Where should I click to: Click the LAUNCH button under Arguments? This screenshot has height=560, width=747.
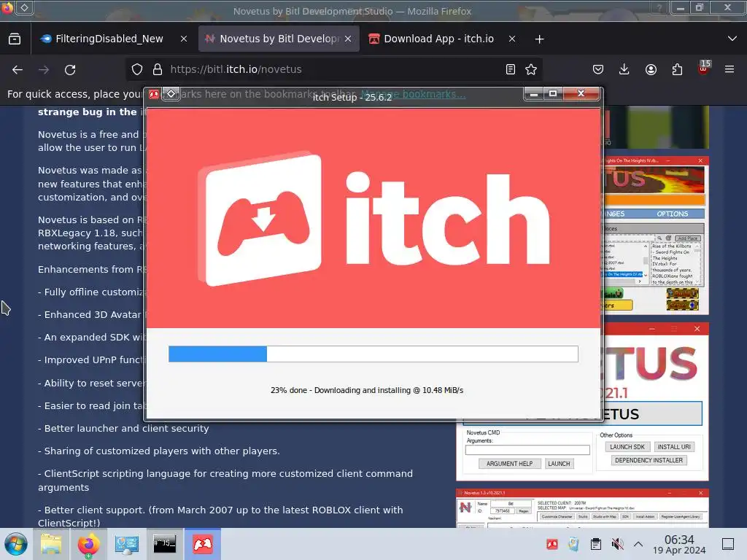(x=559, y=464)
